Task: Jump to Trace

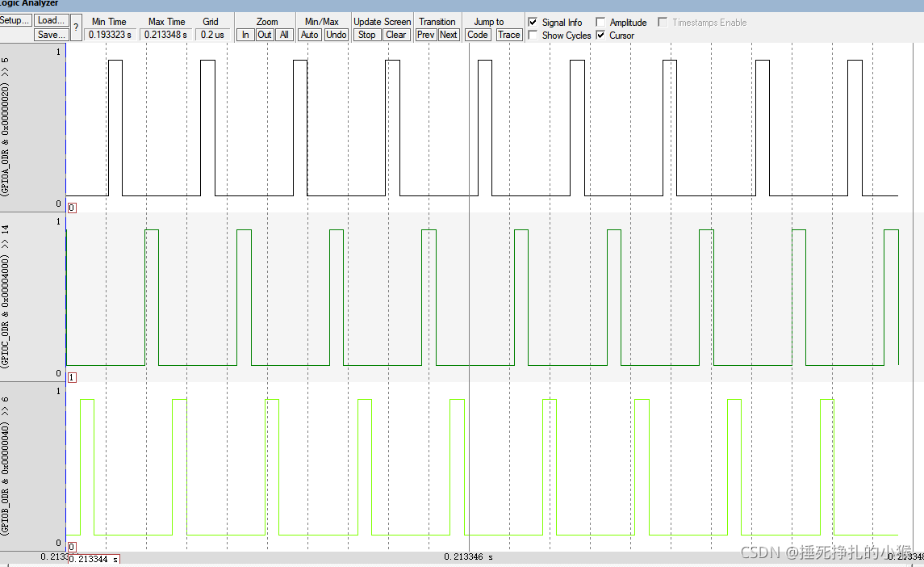Action: click(x=508, y=35)
